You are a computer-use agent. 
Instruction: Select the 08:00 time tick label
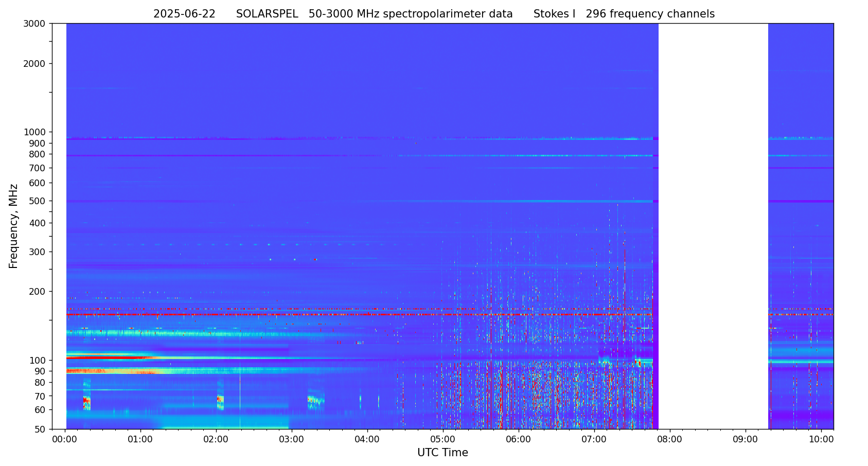click(669, 440)
